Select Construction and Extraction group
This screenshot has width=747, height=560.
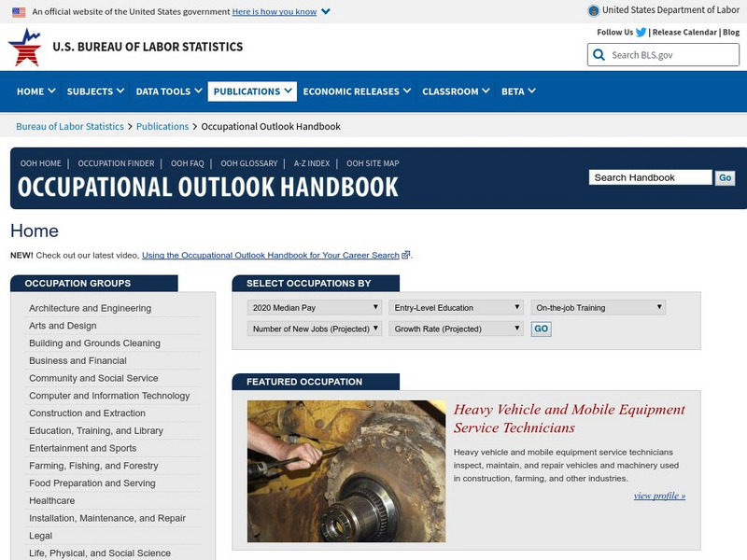(87, 413)
